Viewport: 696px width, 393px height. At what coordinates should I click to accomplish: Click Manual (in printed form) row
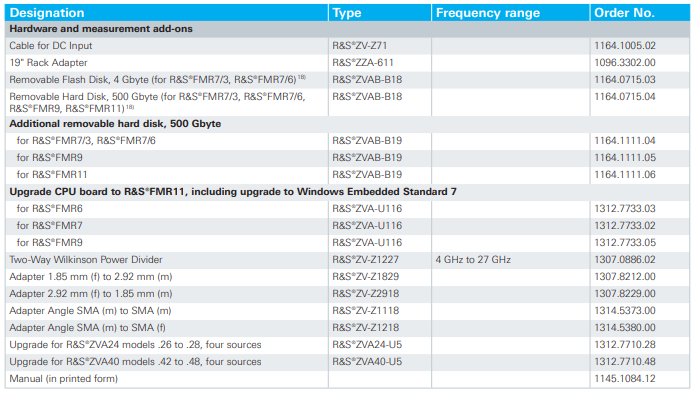click(348, 379)
